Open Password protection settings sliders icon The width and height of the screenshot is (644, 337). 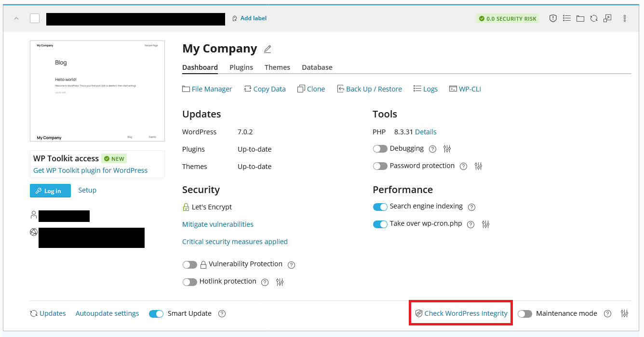(478, 167)
